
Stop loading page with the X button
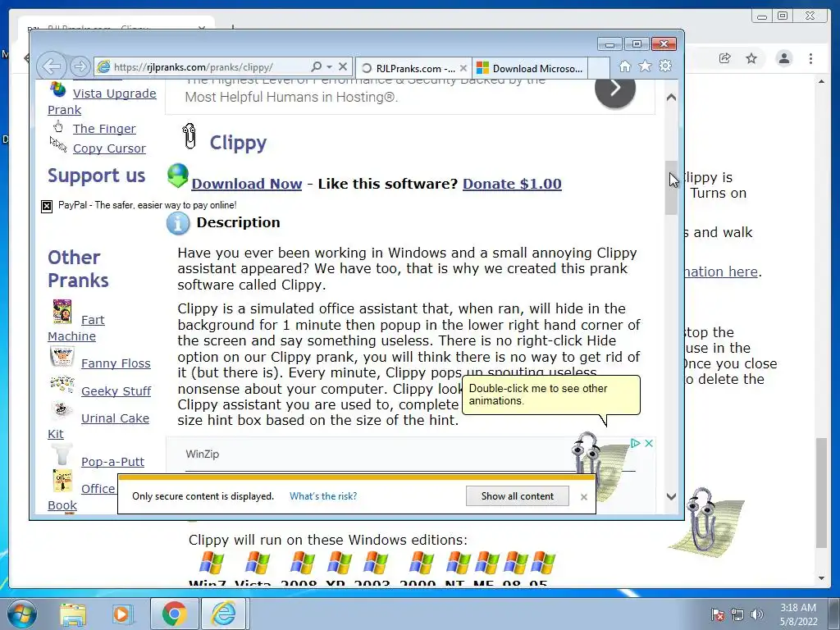click(x=343, y=67)
